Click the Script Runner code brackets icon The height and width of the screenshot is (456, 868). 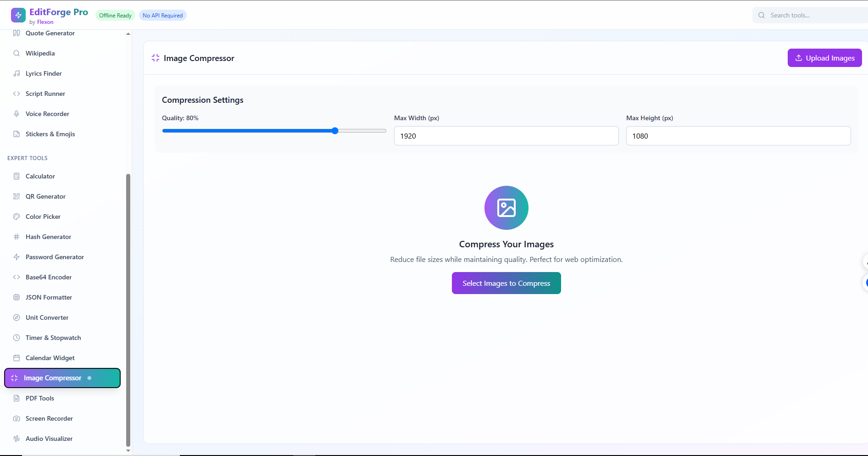click(x=17, y=94)
